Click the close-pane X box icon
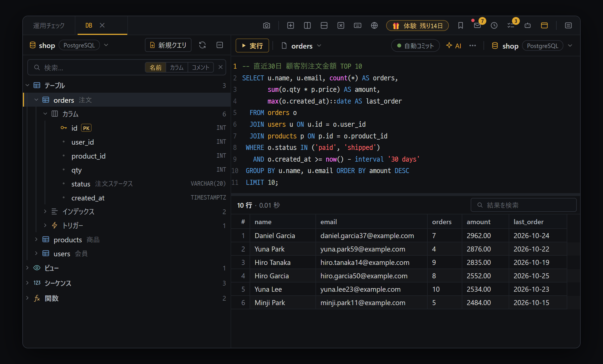 [341, 25]
